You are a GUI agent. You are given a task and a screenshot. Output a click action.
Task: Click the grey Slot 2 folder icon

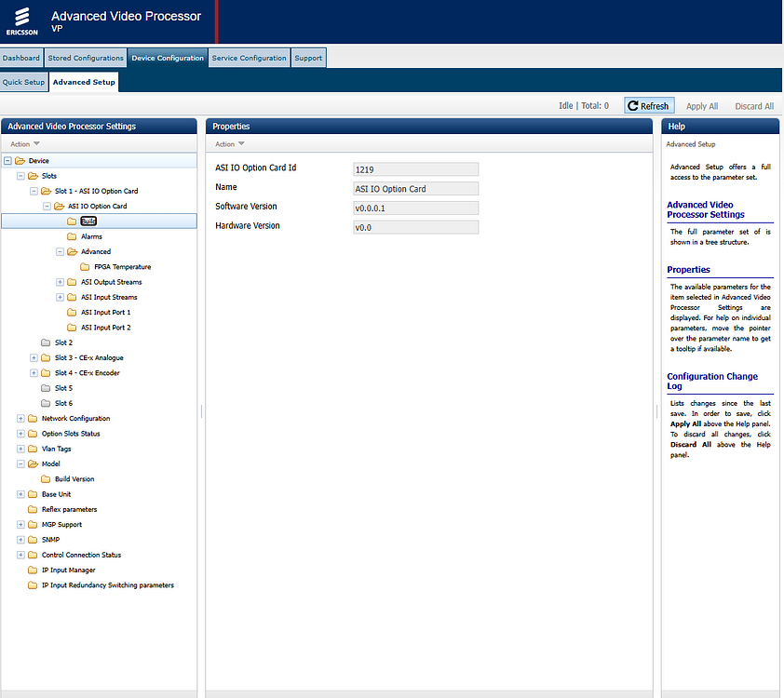point(46,342)
